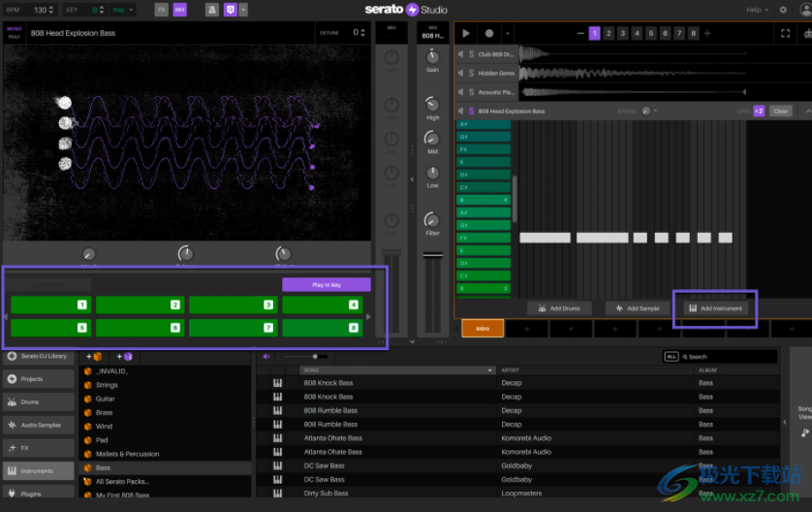Click the KEY note stepper arrows

tap(102, 10)
